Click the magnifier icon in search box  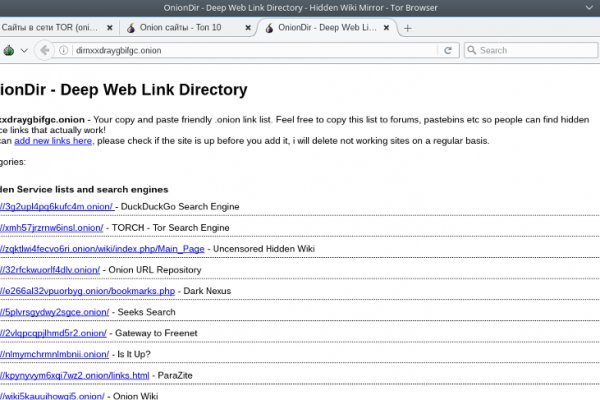[471, 50]
